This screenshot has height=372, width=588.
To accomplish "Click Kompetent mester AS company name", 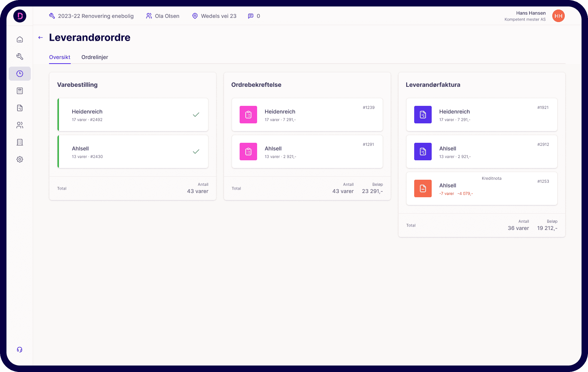I will pos(525,19).
